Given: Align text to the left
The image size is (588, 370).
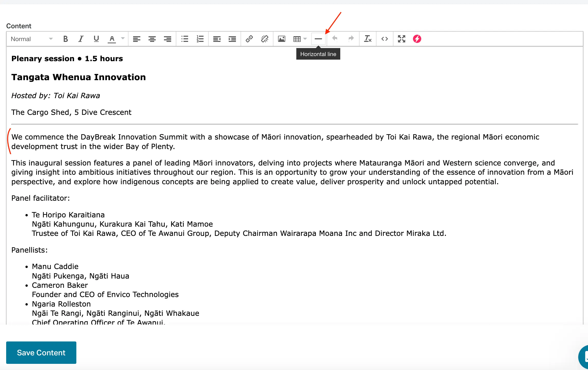Looking at the screenshot, I should 136,39.
